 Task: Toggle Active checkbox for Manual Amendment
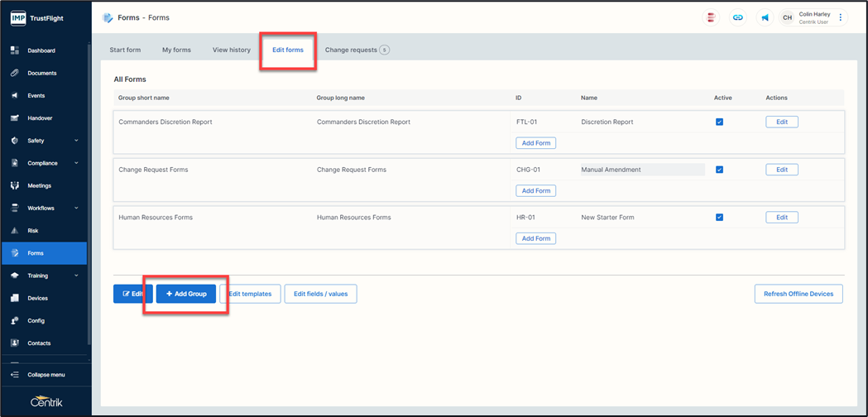tap(719, 170)
